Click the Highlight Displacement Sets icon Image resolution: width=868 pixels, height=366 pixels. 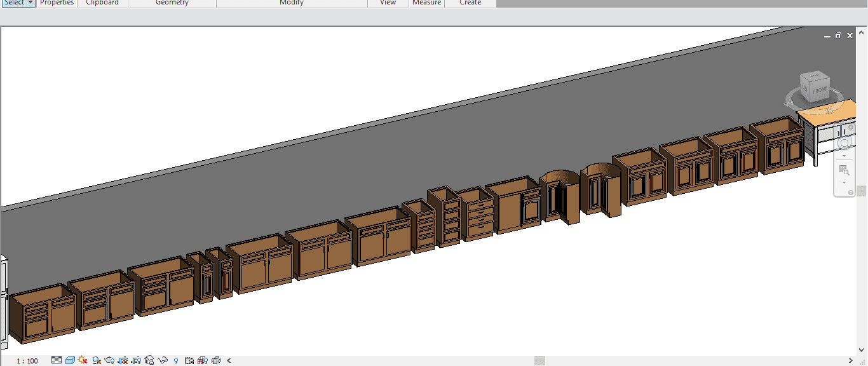216,360
